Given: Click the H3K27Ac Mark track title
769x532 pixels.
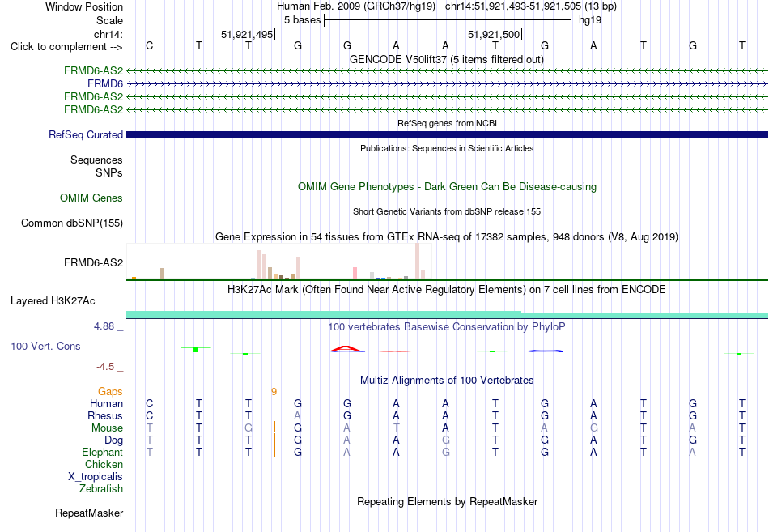Looking at the screenshot, I should click(447, 290).
